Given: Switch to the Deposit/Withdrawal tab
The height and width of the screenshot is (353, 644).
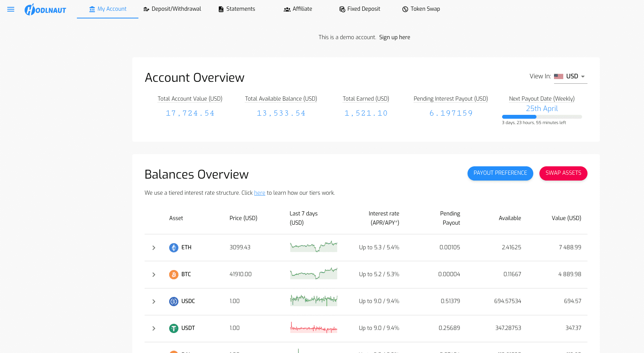Looking at the screenshot, I should 172,9.
